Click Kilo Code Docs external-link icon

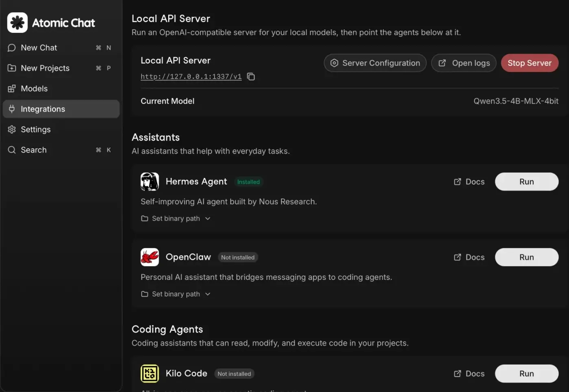[458, 374]
